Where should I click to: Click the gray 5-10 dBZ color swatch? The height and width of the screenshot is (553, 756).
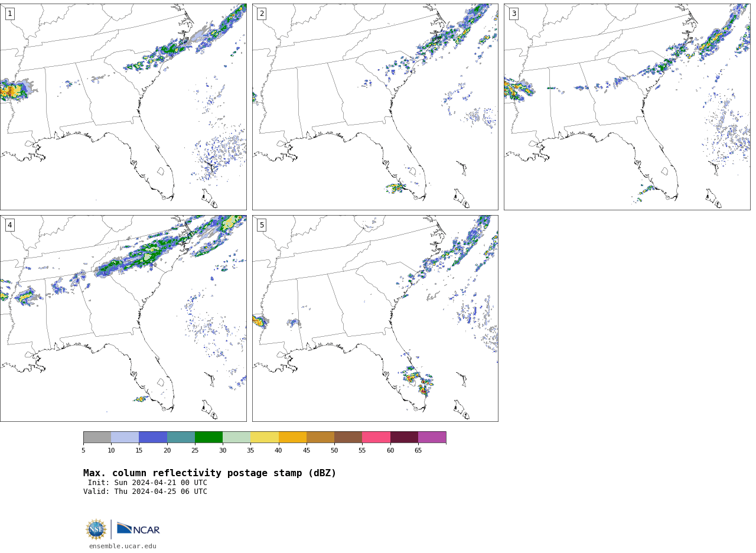pos(97,437)
